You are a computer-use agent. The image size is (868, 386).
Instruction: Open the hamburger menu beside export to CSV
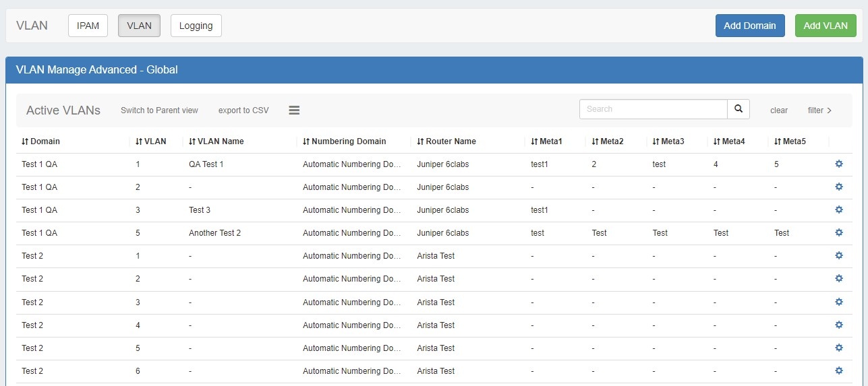click(294, 110)
